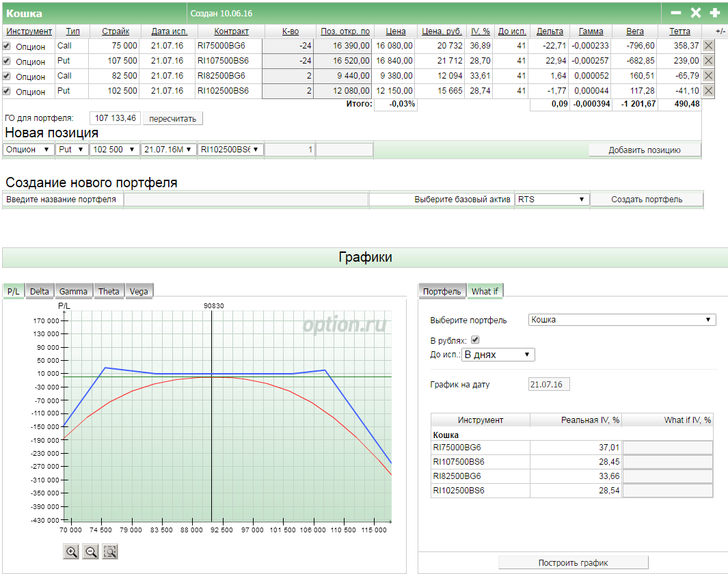Edit quantity field of RI82500BG6 row

(287, 76)
